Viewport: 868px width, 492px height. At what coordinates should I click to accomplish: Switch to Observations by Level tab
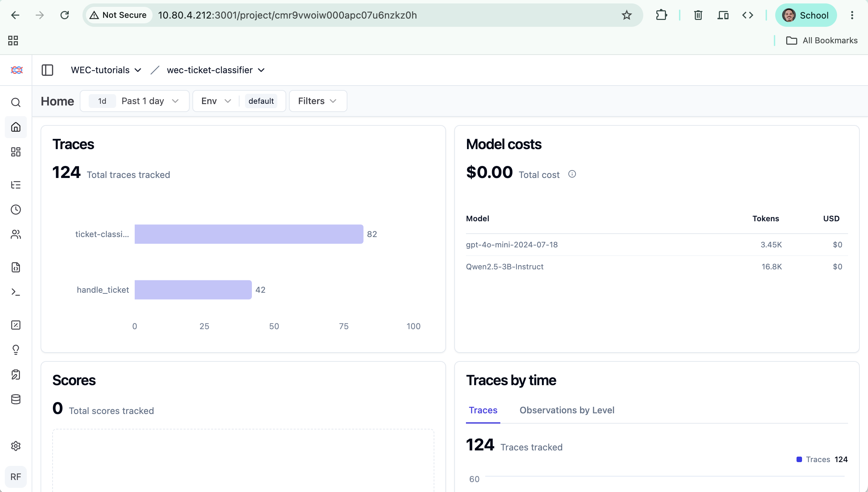point(567,410)
